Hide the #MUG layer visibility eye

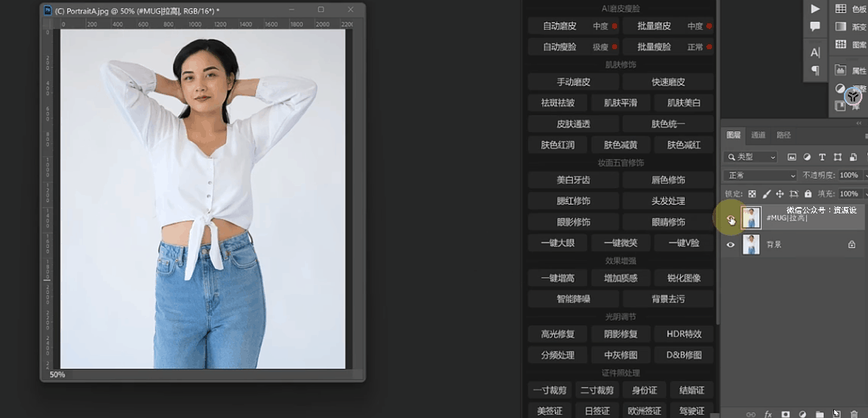(x=730, y=219)
